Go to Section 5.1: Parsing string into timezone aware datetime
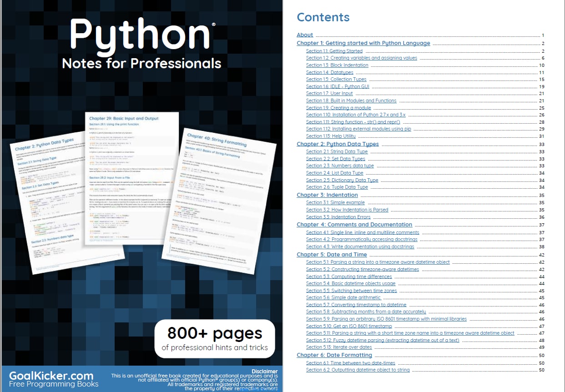This screenshot has height=392, width=565. (x=378, y=262)
